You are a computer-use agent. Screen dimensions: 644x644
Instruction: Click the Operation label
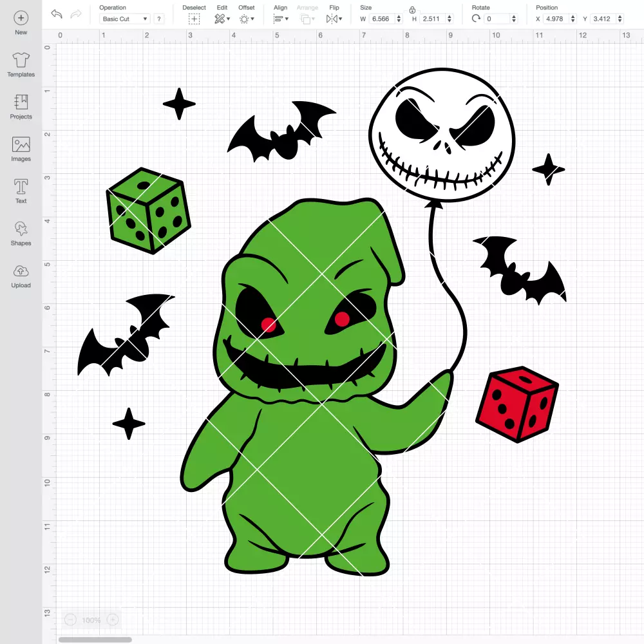click(x=113, y=7)
